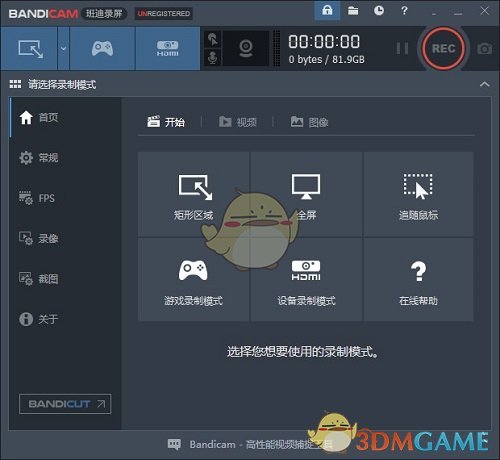Take a screenshot with the camera icon
This screenshot has height=460, width=500.
coord(484,49)
